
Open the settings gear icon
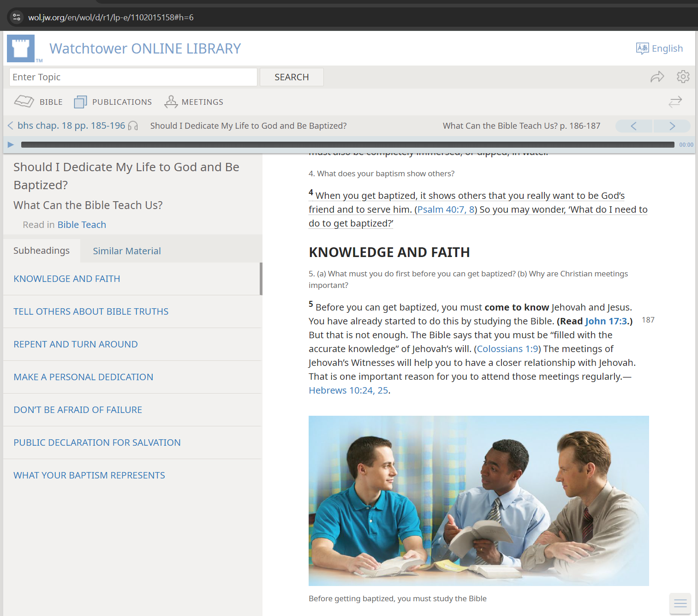[x=683, y=77]
